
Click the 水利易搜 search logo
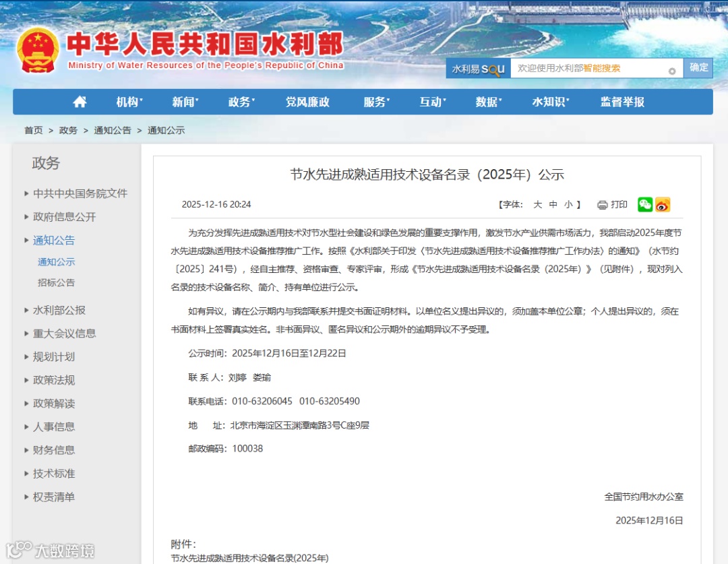point(478,69)
